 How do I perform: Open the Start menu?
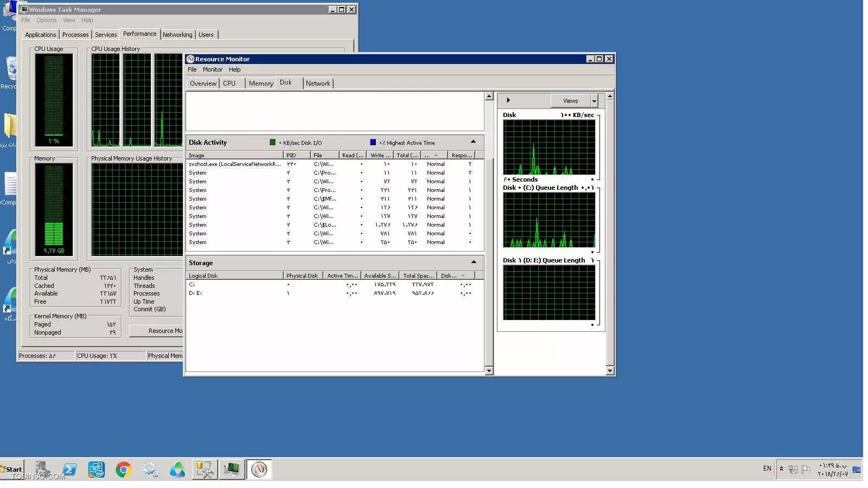coord(12,470)
